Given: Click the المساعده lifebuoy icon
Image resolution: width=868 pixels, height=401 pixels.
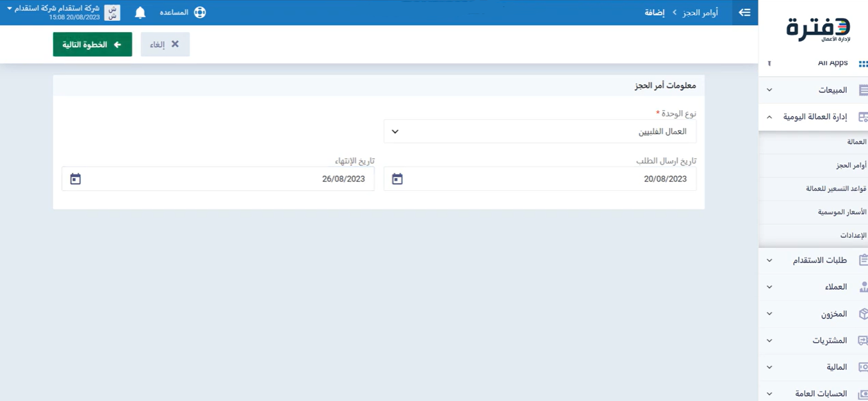Looking at the screenshot, I should 200,12.
